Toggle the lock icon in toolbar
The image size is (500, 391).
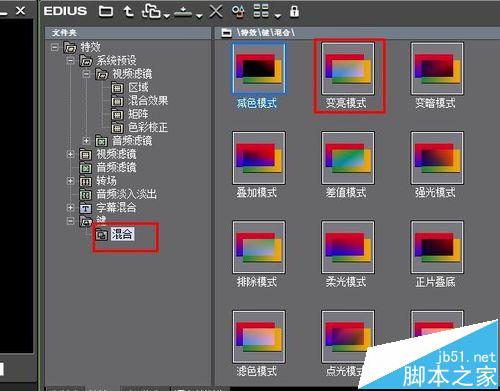294,11
